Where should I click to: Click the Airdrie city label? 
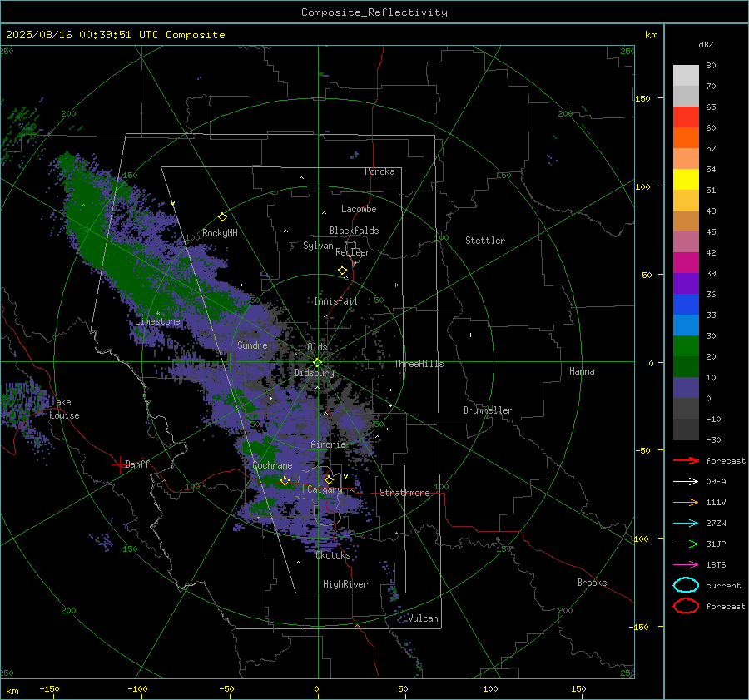tap(328, 444)
